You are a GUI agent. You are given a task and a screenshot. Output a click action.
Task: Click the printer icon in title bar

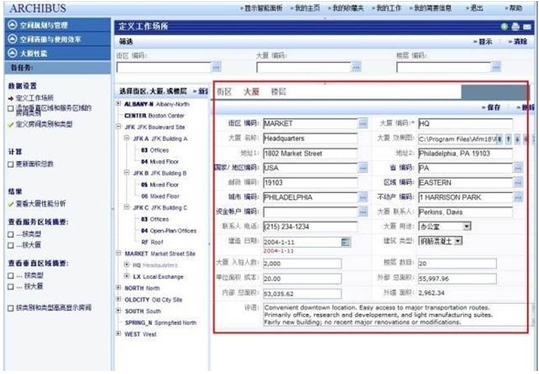pos(515,26)
